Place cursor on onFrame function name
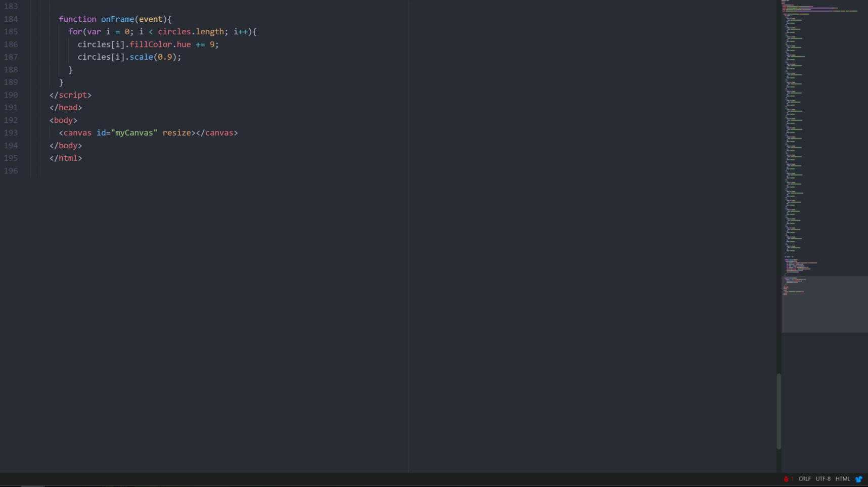This screenshot has width=868, height=487. [117, 19]
